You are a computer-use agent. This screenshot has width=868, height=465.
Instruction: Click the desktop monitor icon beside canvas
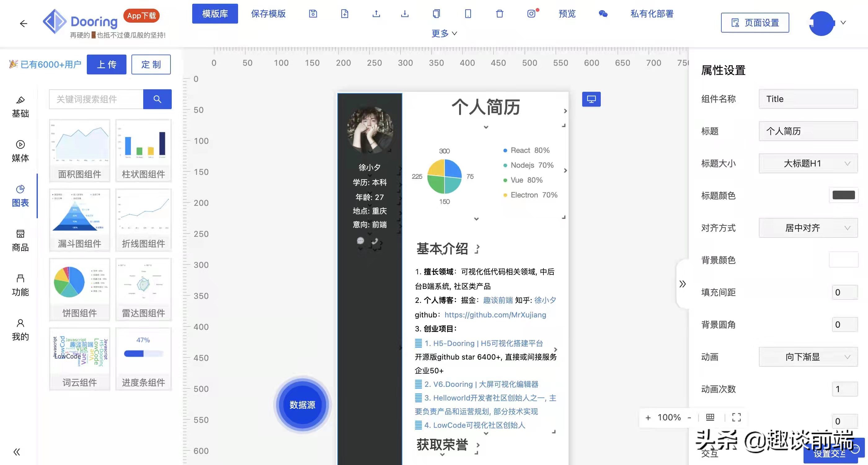coord(591,99)
